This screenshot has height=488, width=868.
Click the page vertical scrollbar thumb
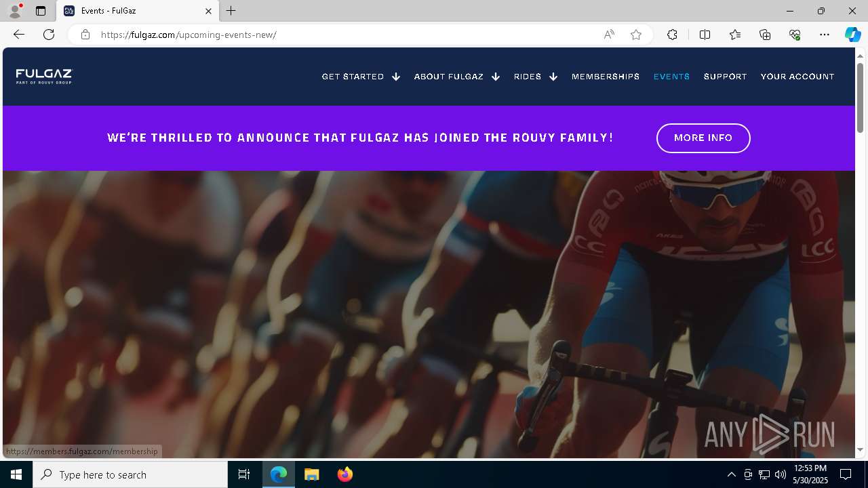861,97
